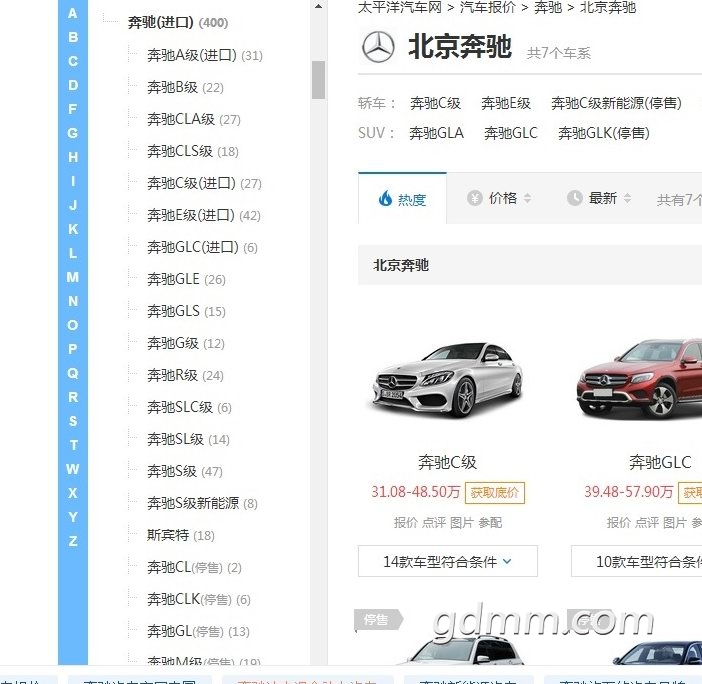Open the silver 奔驰C级 car photo
Screen dimensions: 702x684
[x=448, y=380]
